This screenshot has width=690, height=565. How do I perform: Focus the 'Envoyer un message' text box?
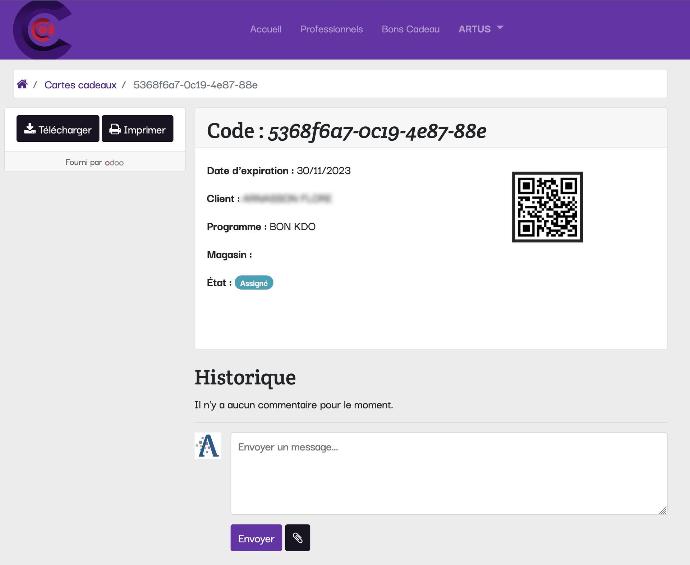pos(448,473)
